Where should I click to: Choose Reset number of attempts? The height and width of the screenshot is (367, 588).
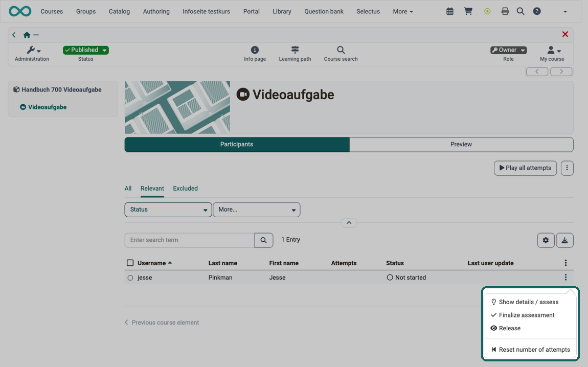coord(530,350)
